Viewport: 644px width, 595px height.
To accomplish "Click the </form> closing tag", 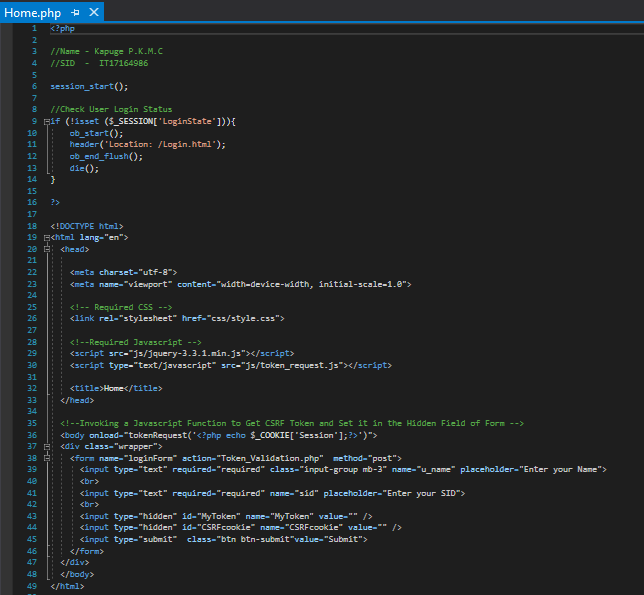I will pyautogui.click(x=87, y=551).
